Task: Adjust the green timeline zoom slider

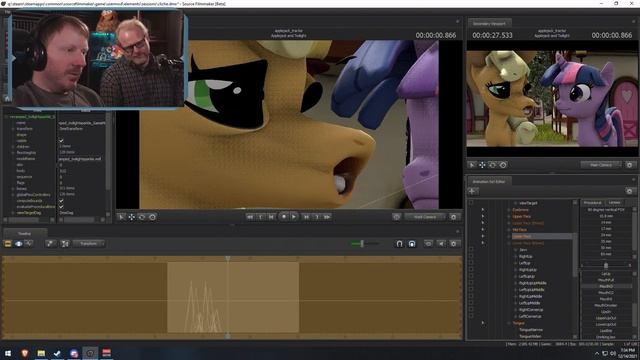Action: (362, 244)
